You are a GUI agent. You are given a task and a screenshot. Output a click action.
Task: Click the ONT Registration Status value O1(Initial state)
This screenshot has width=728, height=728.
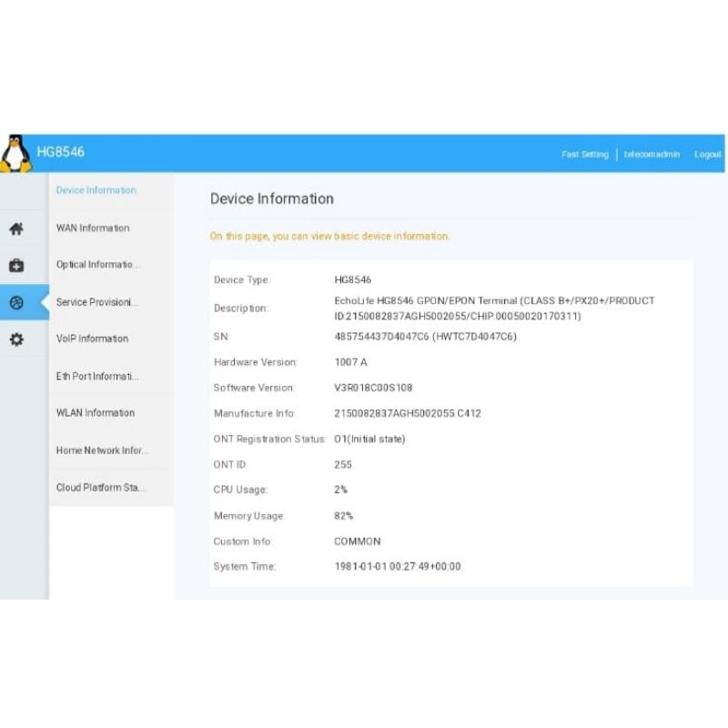369,439
